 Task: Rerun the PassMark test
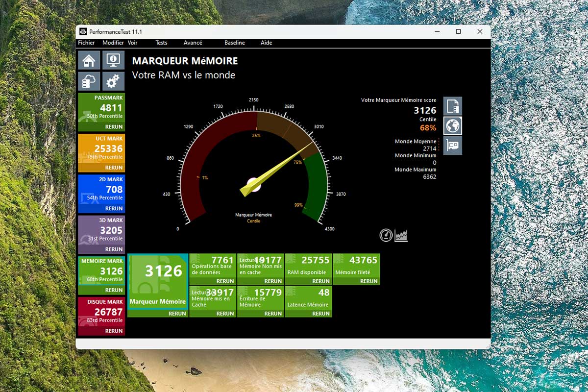click(x=114, y=127)
